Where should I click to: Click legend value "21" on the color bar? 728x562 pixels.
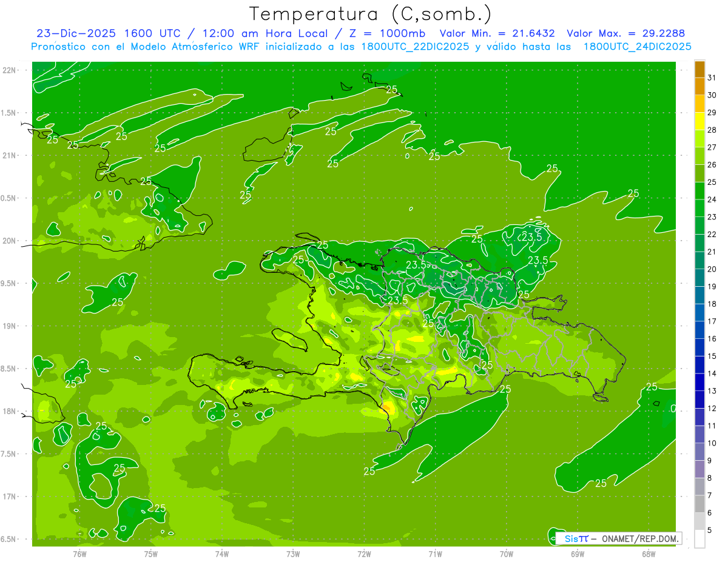pos(712,252)
